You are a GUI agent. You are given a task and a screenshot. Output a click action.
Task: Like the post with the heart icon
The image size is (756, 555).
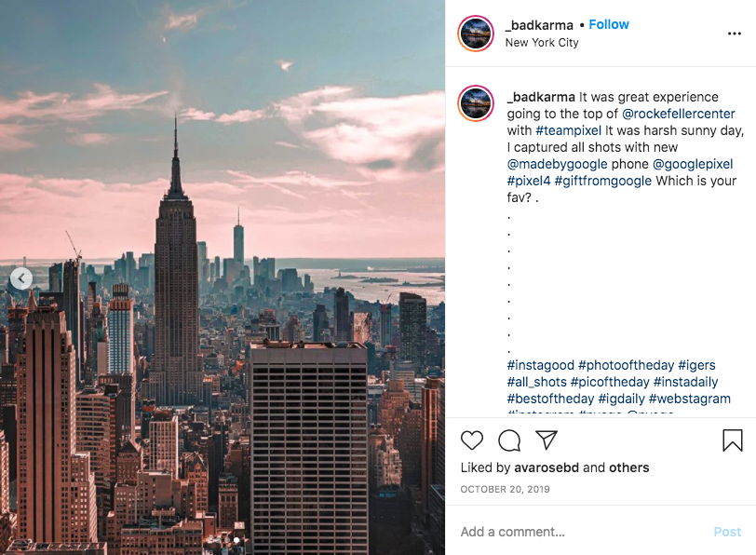pyautogui.click(x=471, y=440)
